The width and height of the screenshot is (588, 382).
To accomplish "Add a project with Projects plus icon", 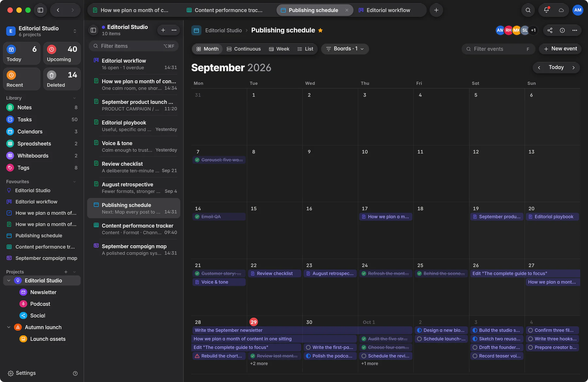I will pos(66,272).
